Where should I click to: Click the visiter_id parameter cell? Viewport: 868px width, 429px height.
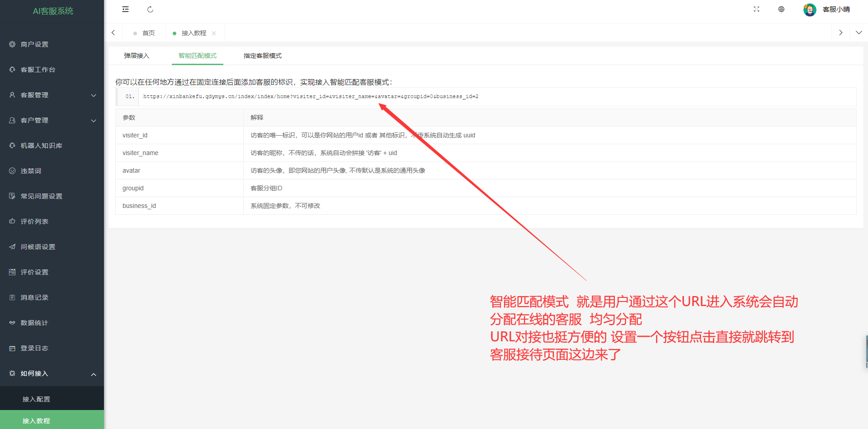(x=179, y=135)
